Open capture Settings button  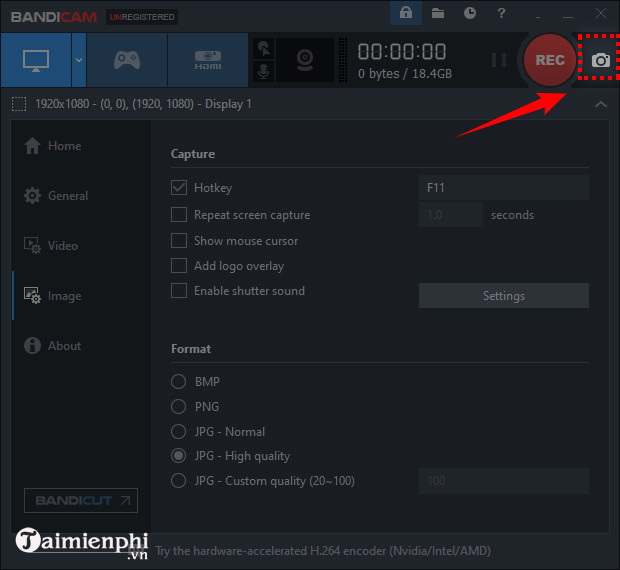pos(504,296)
